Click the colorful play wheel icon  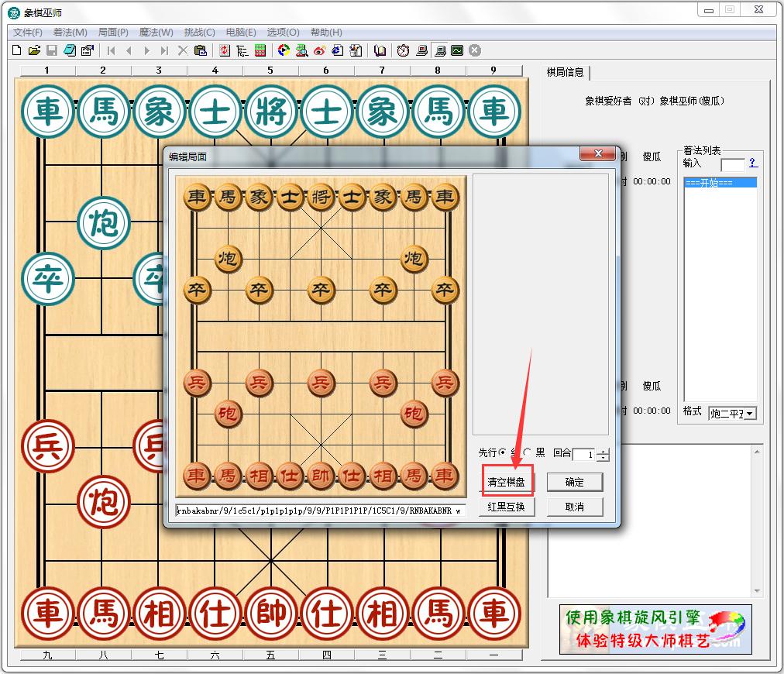pos(284,50)
